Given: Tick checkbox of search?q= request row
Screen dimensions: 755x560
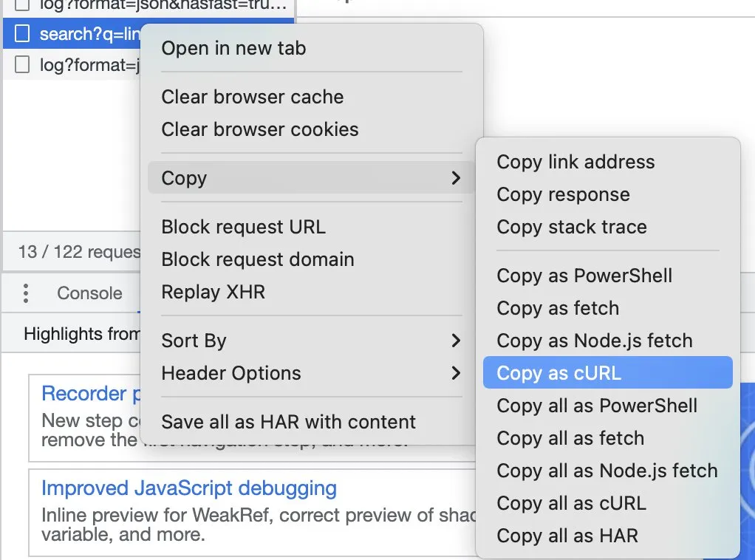Looking at the screenshot, I should [x=22, y=34].
